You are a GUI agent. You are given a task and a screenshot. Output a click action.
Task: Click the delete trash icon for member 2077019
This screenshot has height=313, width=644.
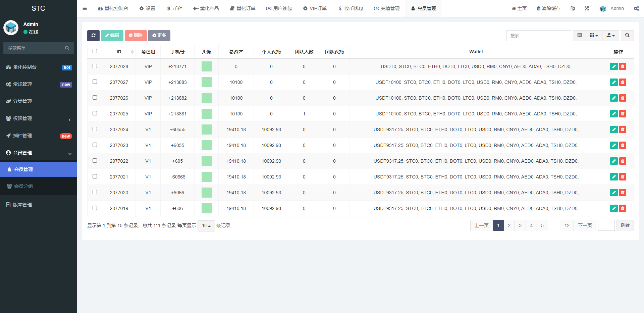[623, 208]
